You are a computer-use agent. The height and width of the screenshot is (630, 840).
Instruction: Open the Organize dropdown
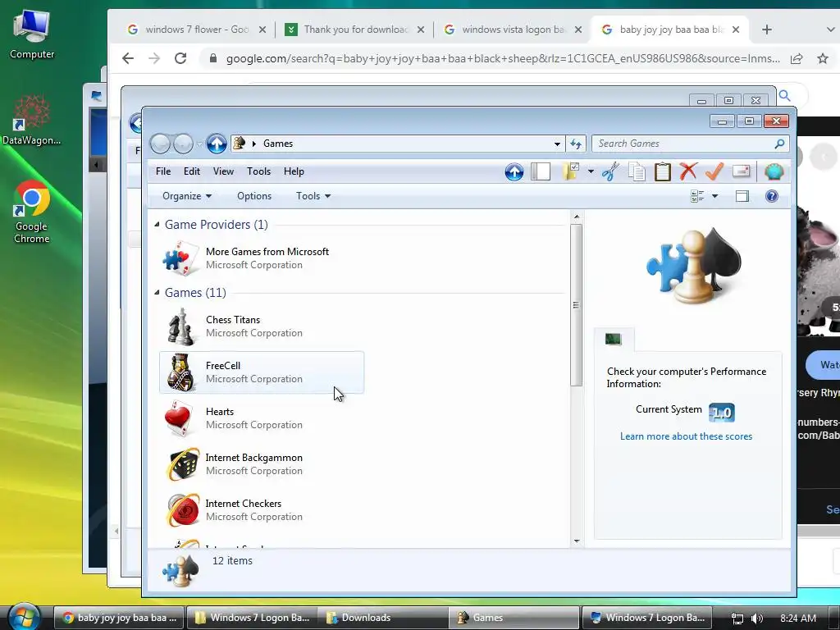pyautogui.click(x=187, y=196)
